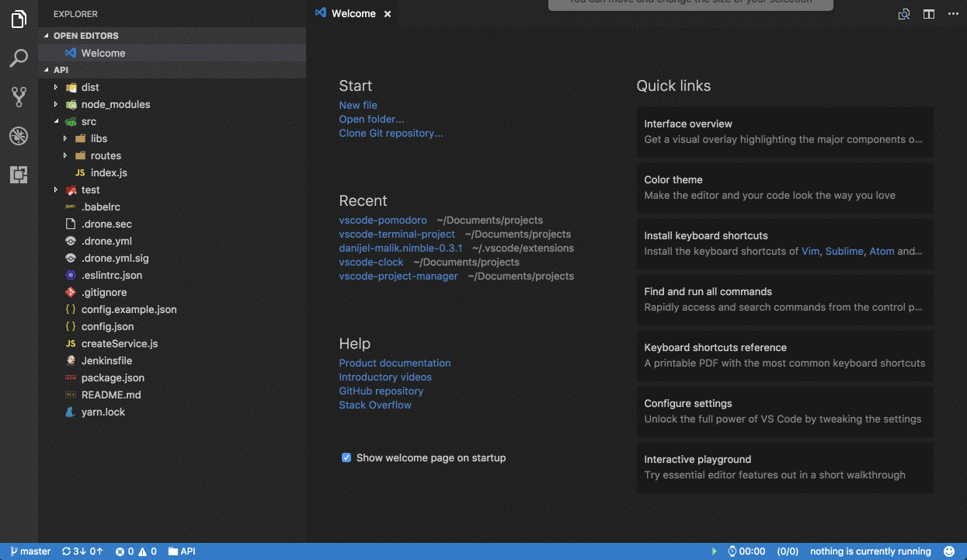This screenshot has width=967, height=560.
Task: Click the Atom keyboard shortcuts link
Action: (882, 251)
